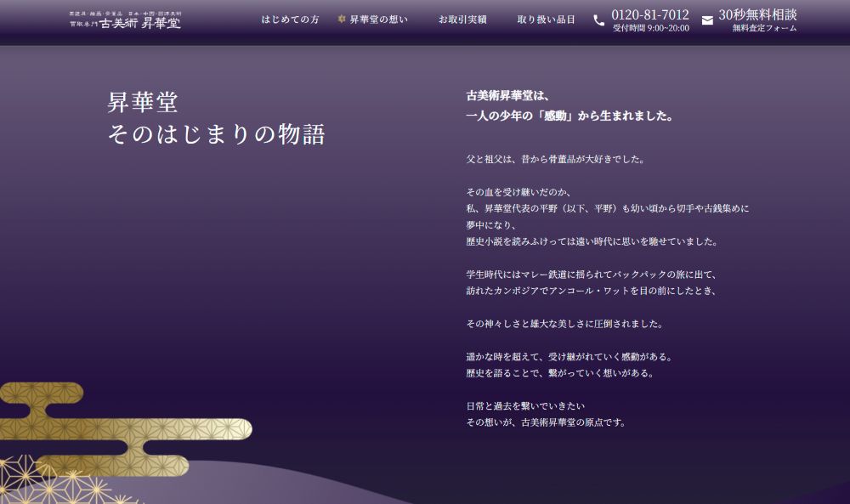
Task: Click the line starting 私、昇華堂代表の平野
Action: click(608, 208)
